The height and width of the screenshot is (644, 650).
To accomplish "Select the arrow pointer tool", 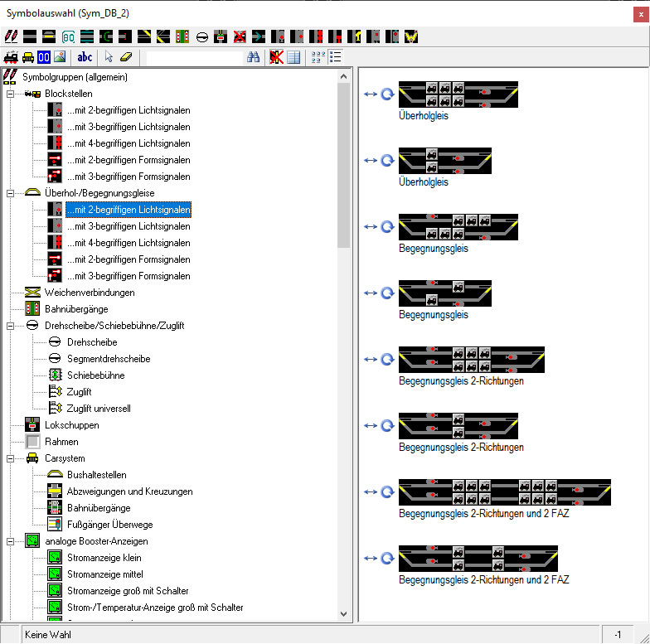I will click(109, 57).
